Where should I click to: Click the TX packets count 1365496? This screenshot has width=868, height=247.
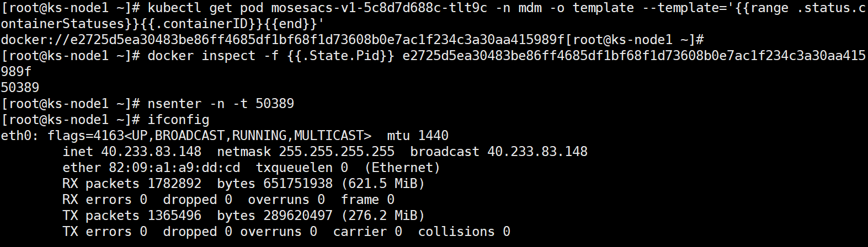coord(174,216)
